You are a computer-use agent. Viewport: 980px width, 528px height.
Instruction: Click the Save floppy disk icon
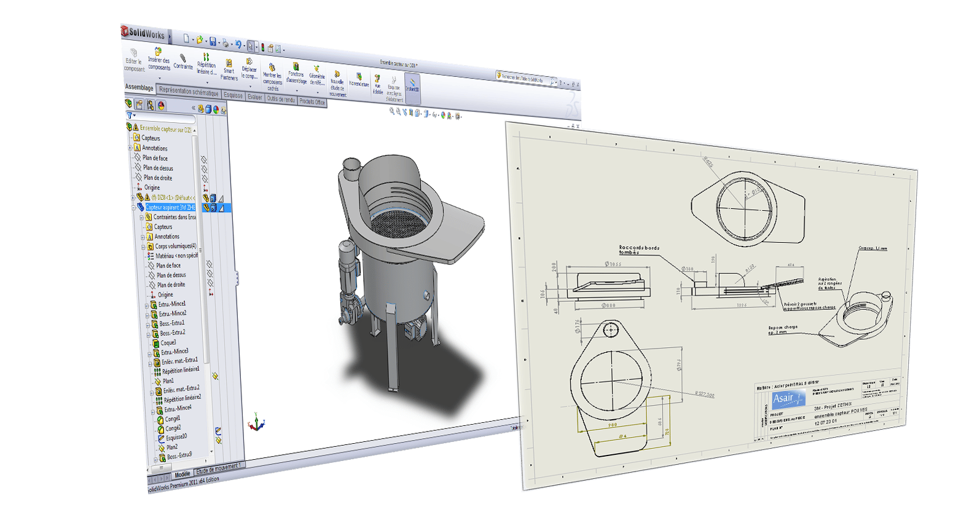pyautogui.click(x=213, y=41)
